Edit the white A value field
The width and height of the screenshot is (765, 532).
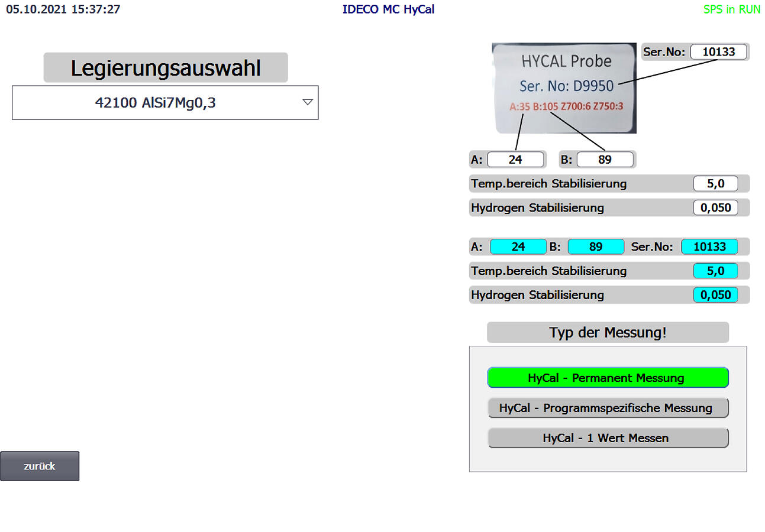[515, 160]
